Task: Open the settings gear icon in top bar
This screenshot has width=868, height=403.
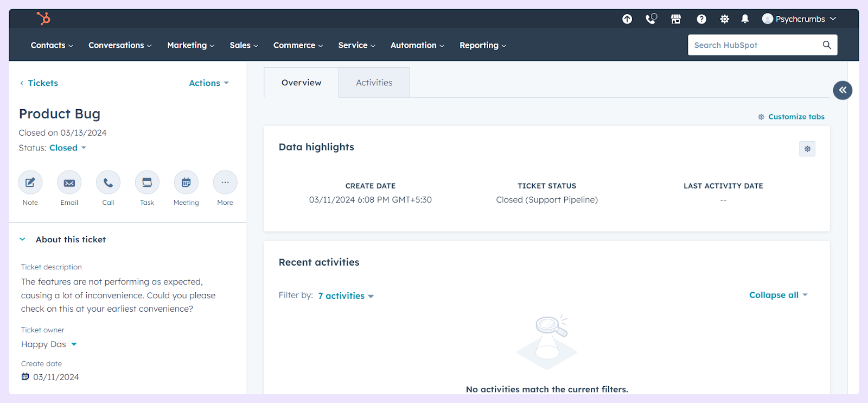Action: (724, 19)
